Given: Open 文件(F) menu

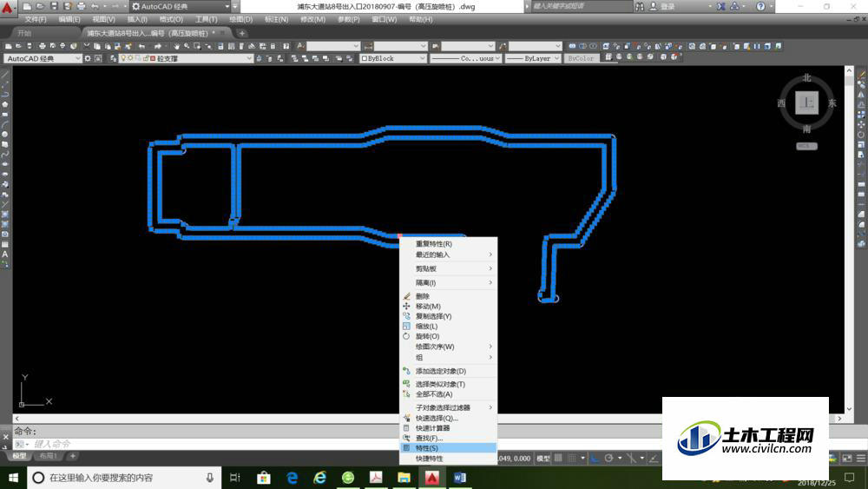Looking at the screenshot, I should [36, 19].
